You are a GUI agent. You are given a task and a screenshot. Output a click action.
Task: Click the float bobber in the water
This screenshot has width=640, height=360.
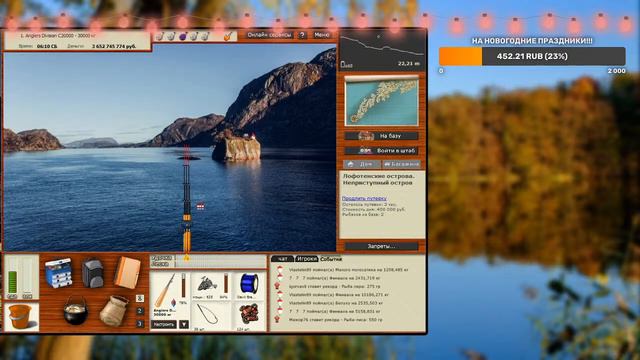(200, 207)
